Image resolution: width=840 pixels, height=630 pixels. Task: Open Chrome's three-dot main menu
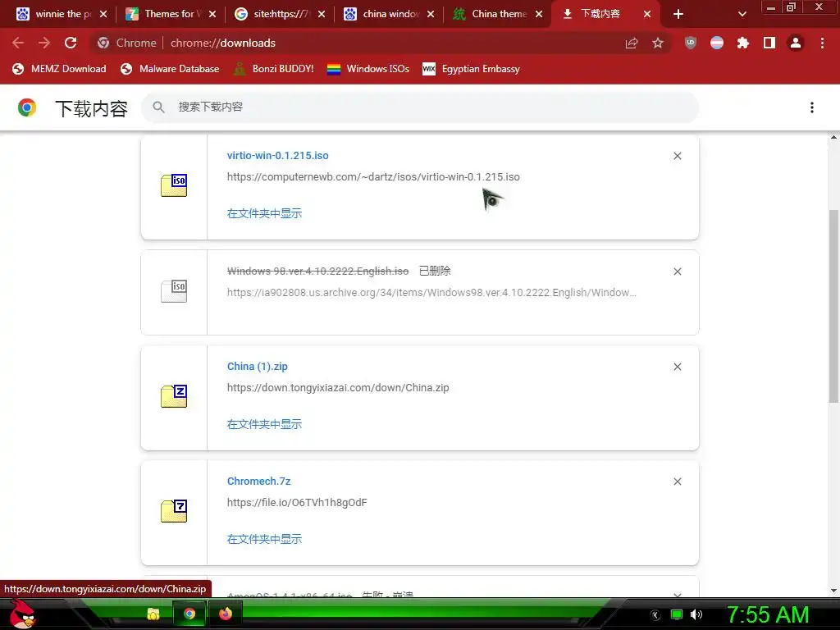822,43
